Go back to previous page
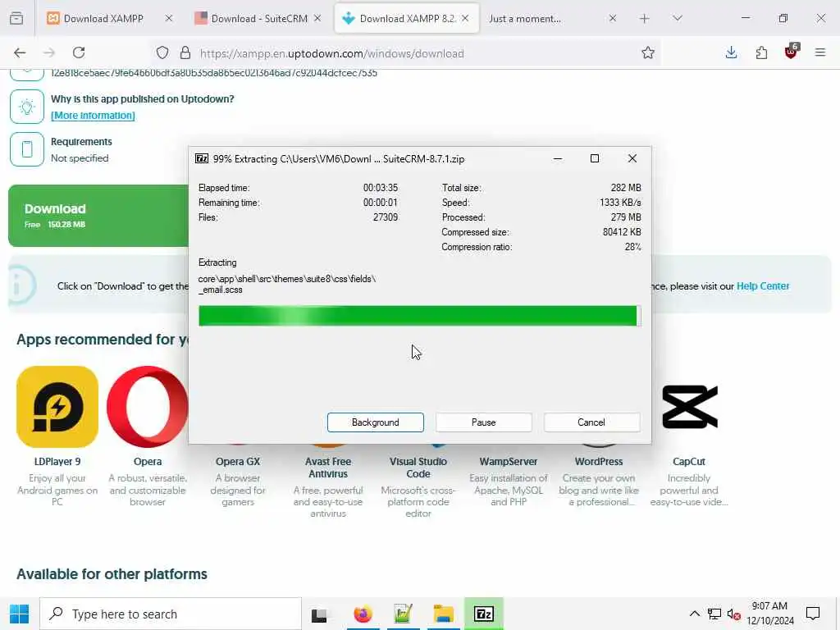The image size is (840, 630). (20, 52)
